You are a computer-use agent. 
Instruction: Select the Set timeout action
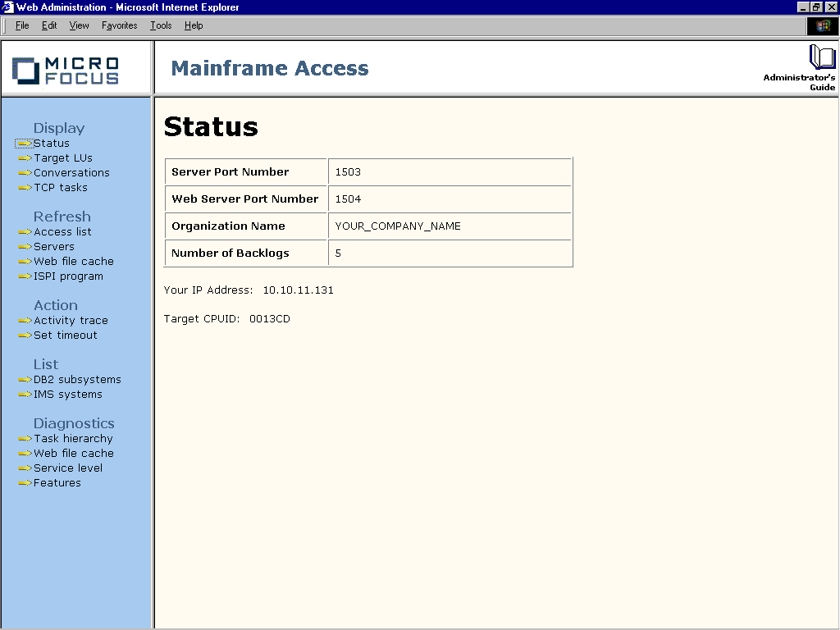coord(65,336)
